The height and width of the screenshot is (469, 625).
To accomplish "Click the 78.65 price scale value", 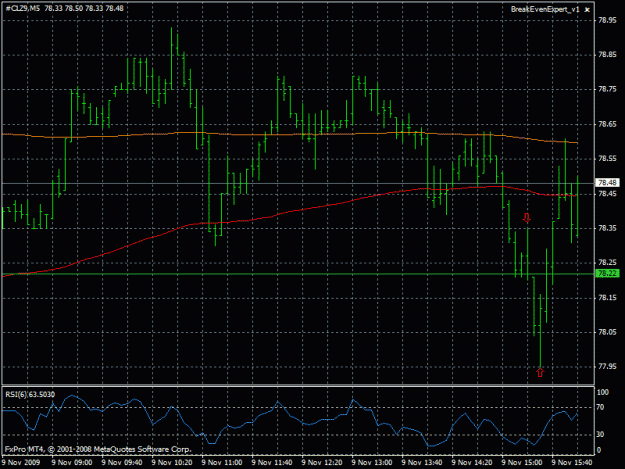I will [x=607, y=124].
